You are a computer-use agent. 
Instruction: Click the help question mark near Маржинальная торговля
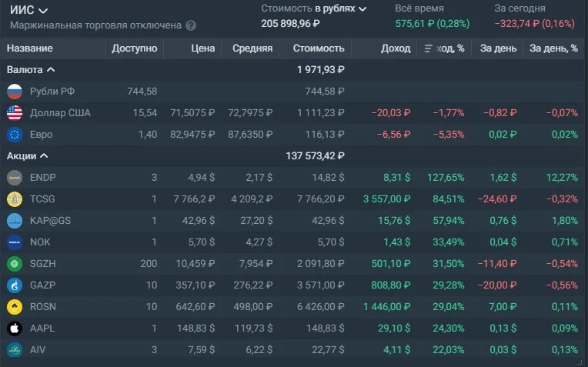(191, 25)
